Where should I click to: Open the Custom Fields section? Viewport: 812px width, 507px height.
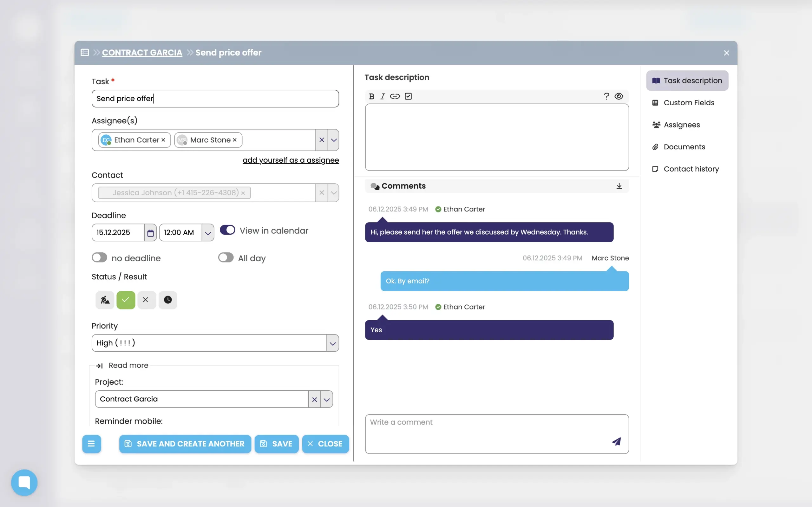click(x=688, y=103)
